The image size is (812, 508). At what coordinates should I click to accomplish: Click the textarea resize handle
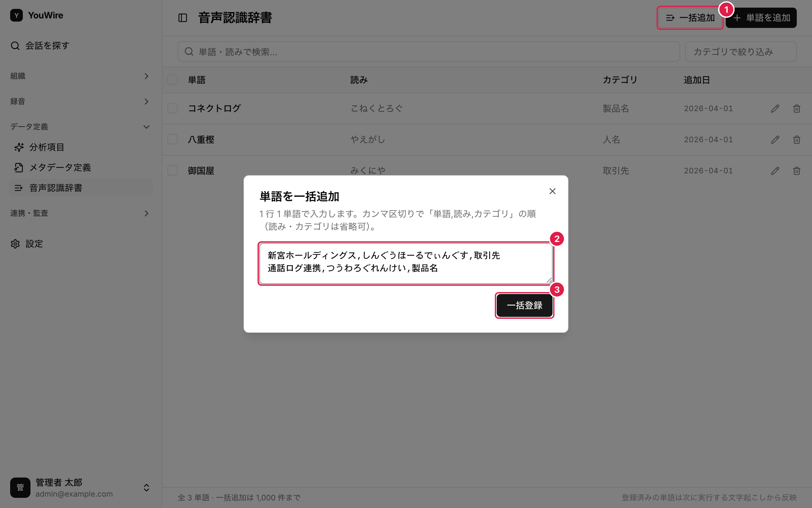point(549,280)
